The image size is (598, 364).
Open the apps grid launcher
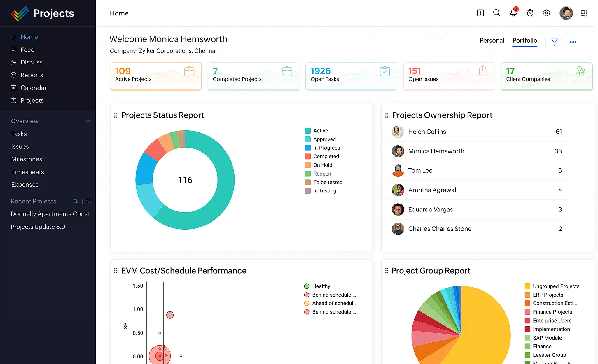click(x=584, y=13)
